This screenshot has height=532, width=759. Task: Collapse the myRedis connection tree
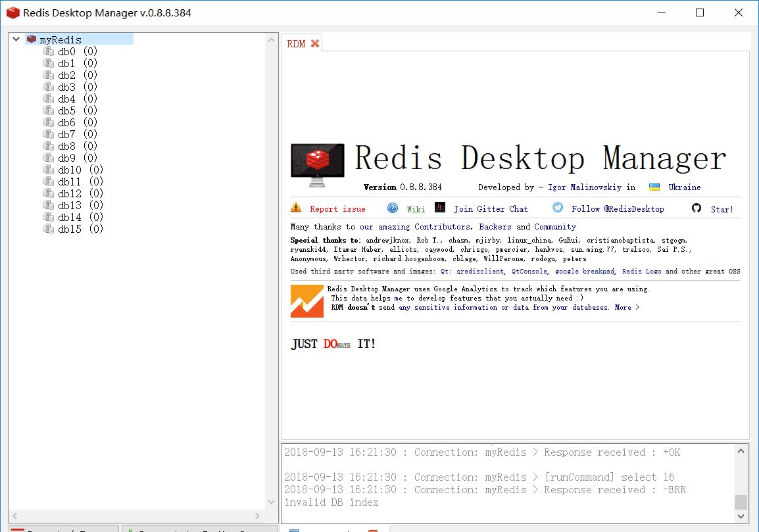pos(15,38)
